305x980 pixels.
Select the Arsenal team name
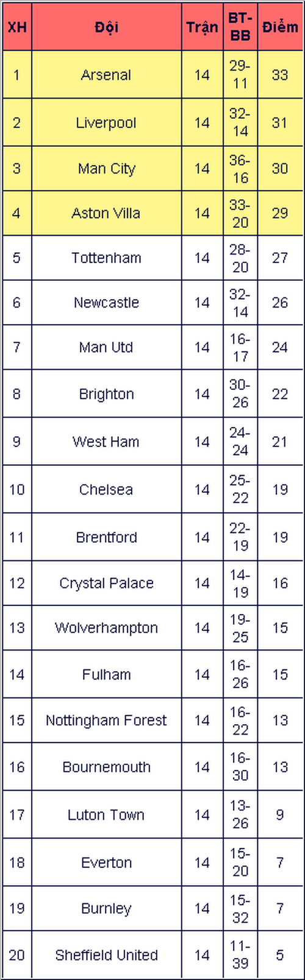pos(106,75)
